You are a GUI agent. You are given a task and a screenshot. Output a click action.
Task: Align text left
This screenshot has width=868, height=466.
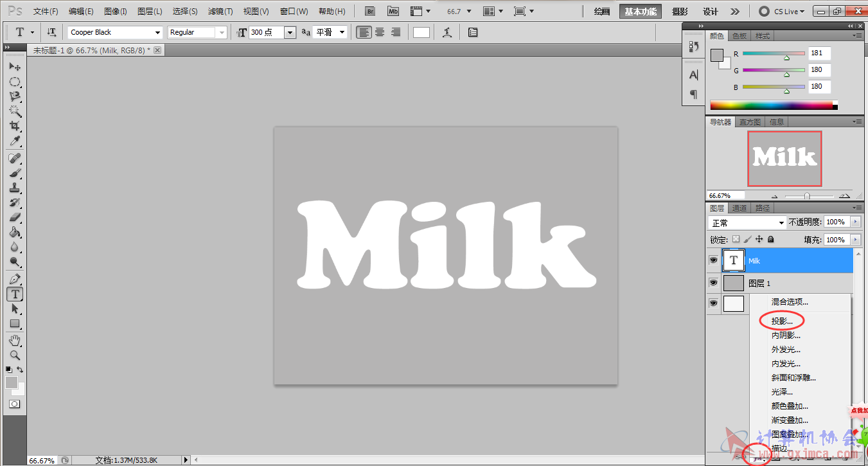point(364,32)
